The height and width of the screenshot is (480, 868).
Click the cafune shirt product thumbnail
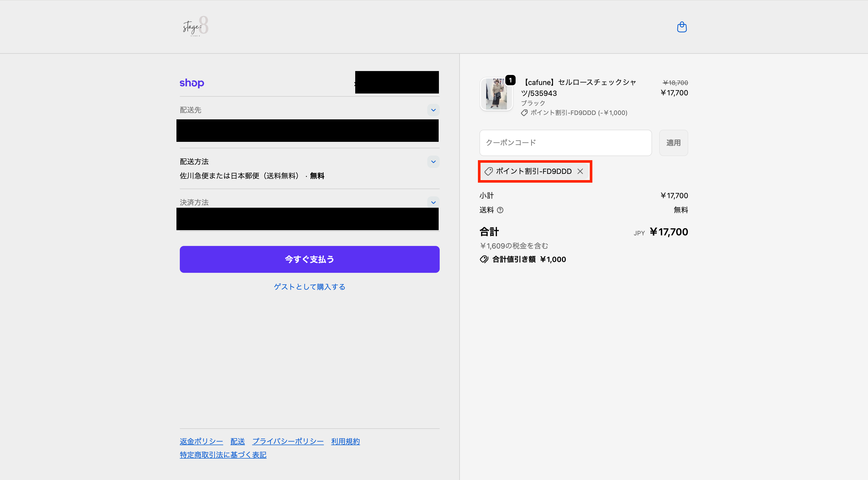click(x=496, y=94)
